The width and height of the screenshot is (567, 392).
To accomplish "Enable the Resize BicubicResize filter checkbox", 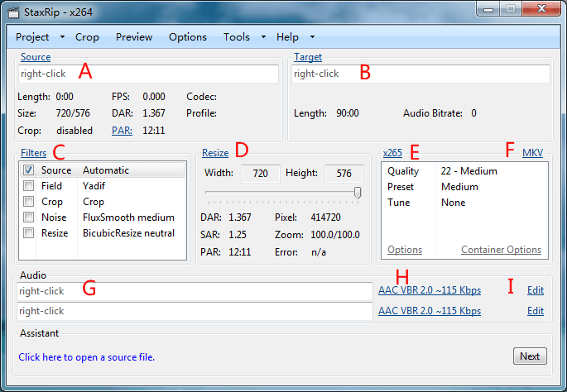I will pos(29,232).
